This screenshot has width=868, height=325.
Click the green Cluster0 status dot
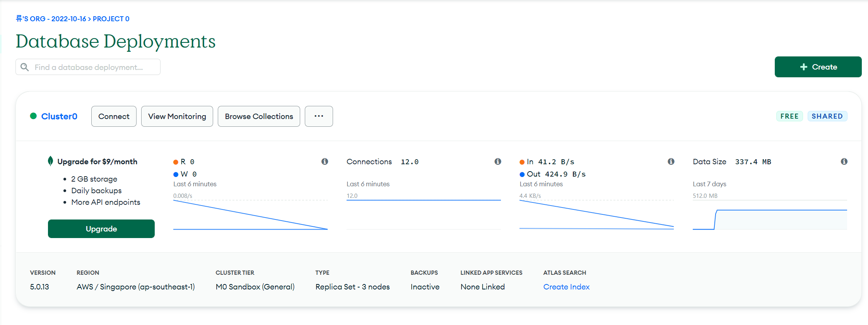[33, 116]
